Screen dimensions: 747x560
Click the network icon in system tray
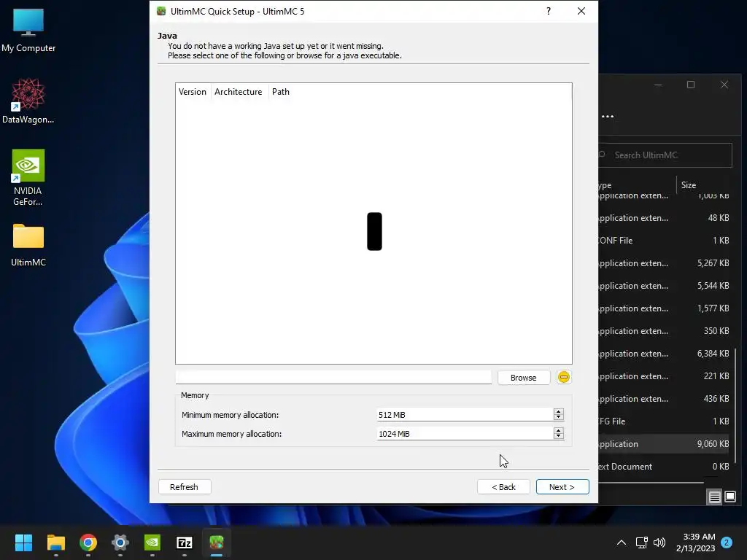point(641,542)
